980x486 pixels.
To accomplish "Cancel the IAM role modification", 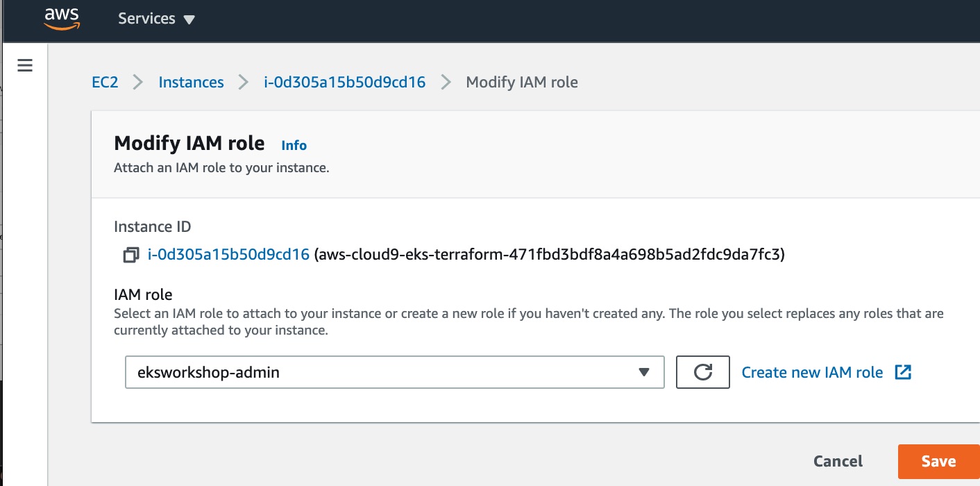I will point(838,462).
